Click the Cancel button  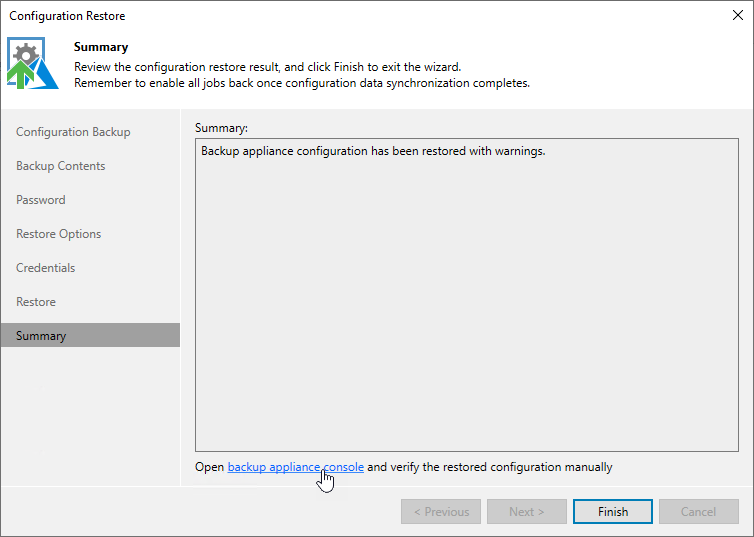click(698, 512)
